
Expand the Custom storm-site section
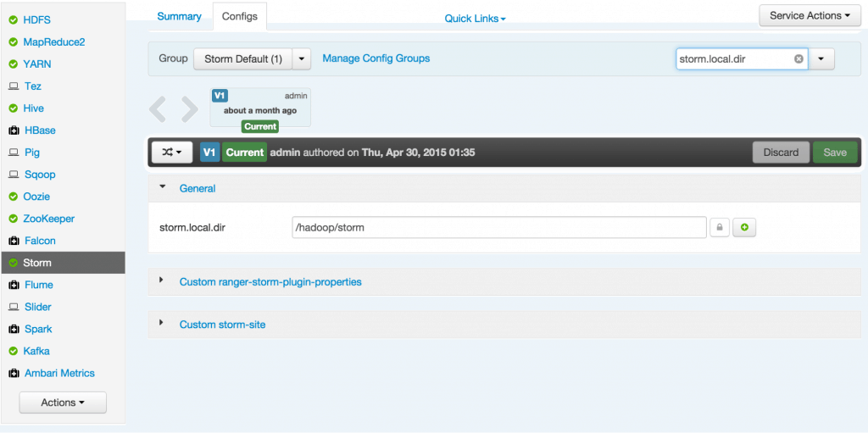pos(163,324)
